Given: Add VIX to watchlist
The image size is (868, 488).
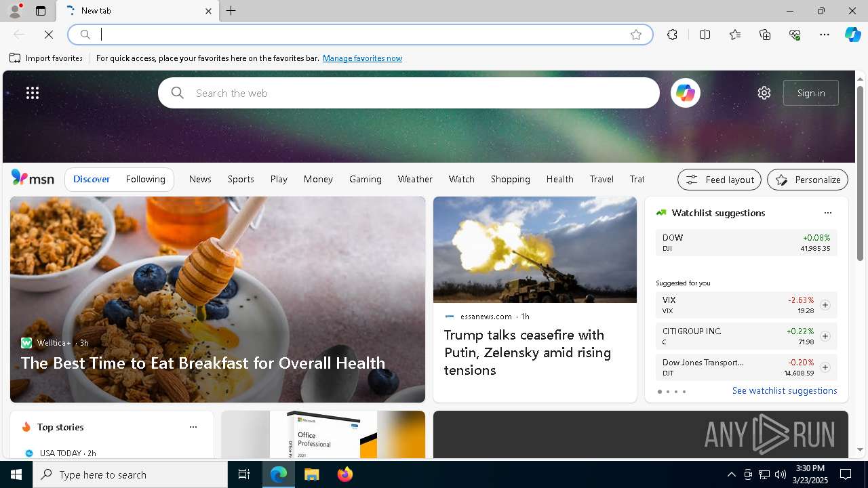Looking at the screenshot, I should (x=825, y=305).
